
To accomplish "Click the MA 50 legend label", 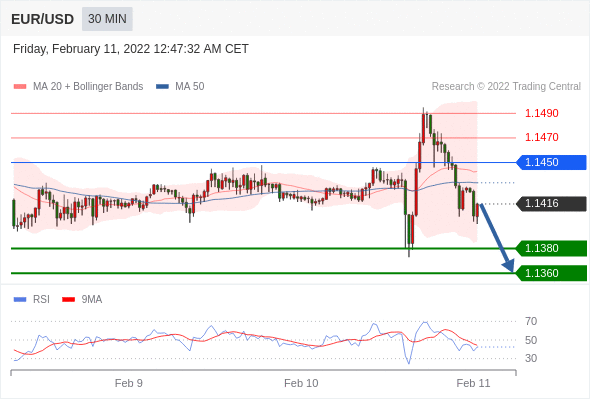I will click(190, 87).
